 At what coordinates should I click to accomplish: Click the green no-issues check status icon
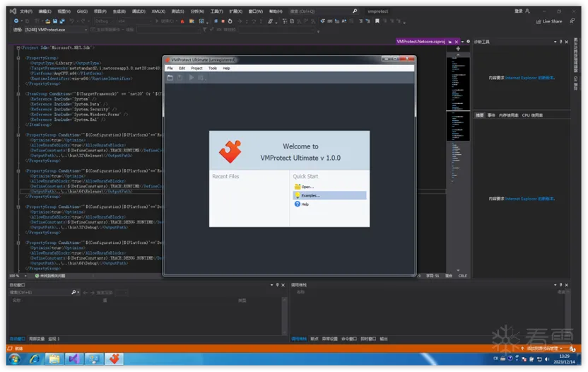tap(37, 276)
